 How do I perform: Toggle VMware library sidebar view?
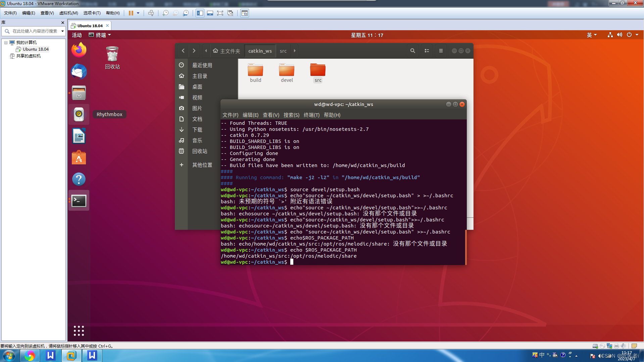pos(200,13)
